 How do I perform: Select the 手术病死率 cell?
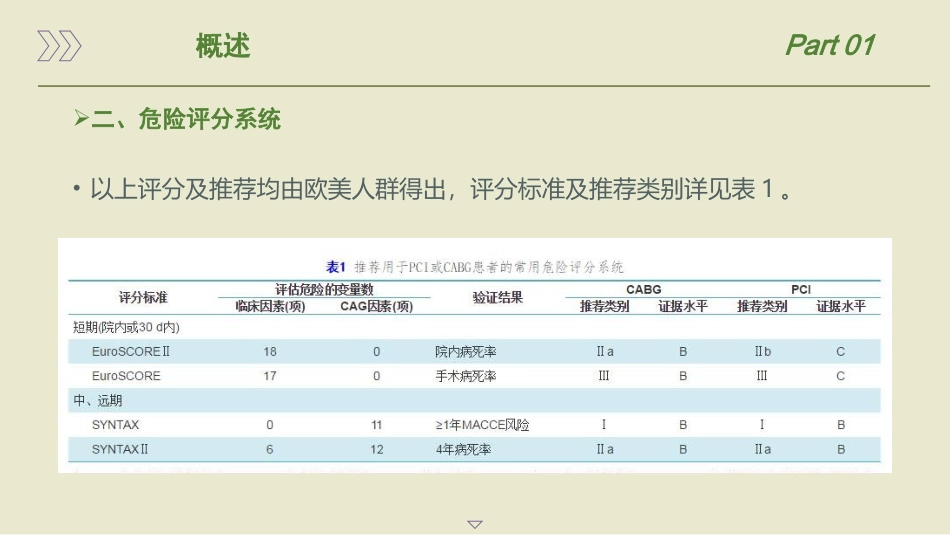tap(465, 376)
